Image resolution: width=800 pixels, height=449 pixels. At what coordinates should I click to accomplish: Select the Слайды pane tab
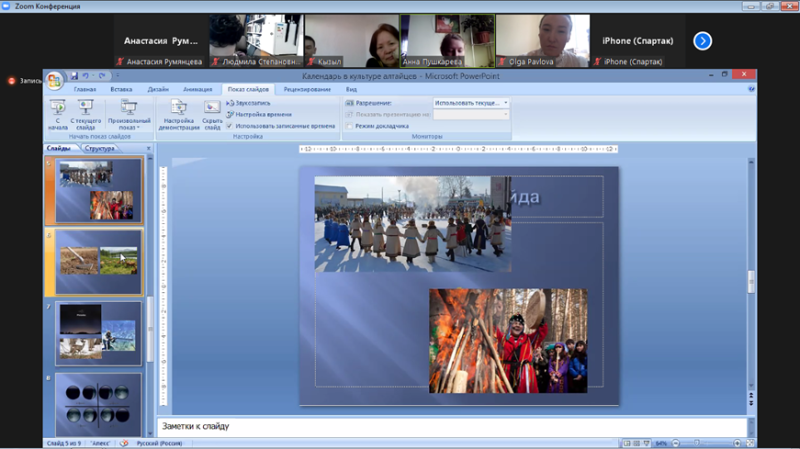click(59, 148)
